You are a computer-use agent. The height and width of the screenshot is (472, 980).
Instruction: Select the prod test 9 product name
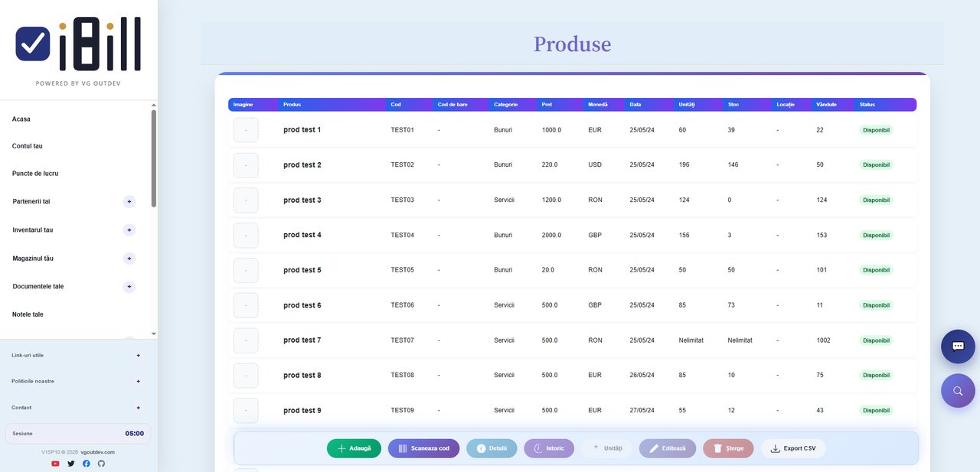(x=302, y=411)
